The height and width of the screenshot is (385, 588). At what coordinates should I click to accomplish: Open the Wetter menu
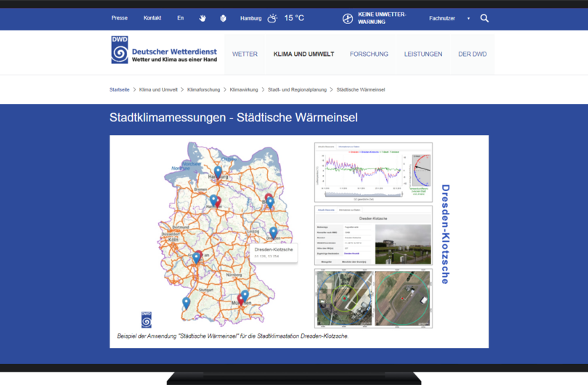245,54
